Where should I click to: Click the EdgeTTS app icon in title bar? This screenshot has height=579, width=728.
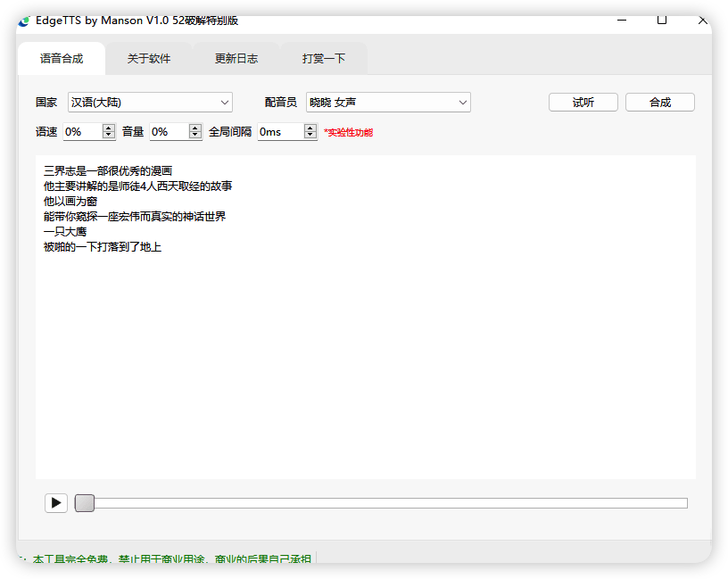[x=24, y=21]
